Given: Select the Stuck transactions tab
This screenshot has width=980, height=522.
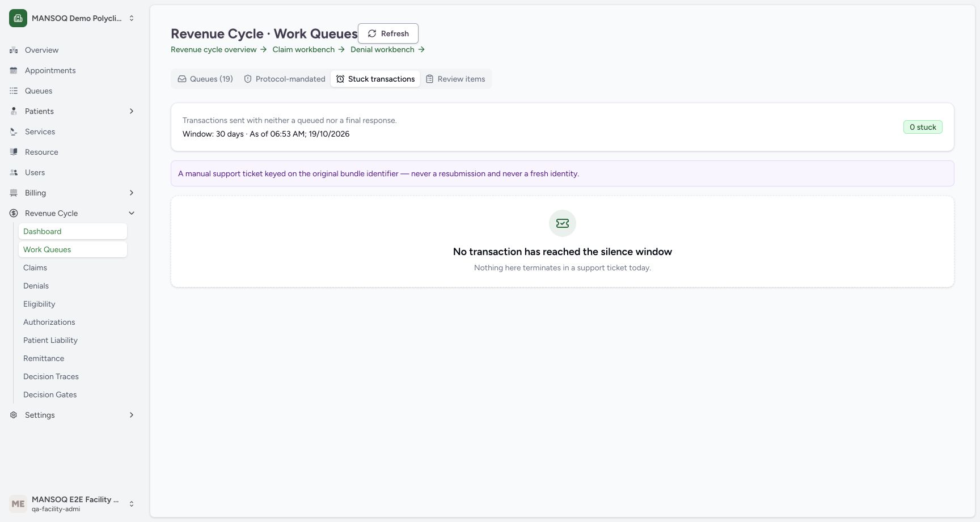Looking at the screenshot, I should click(375, 79).
